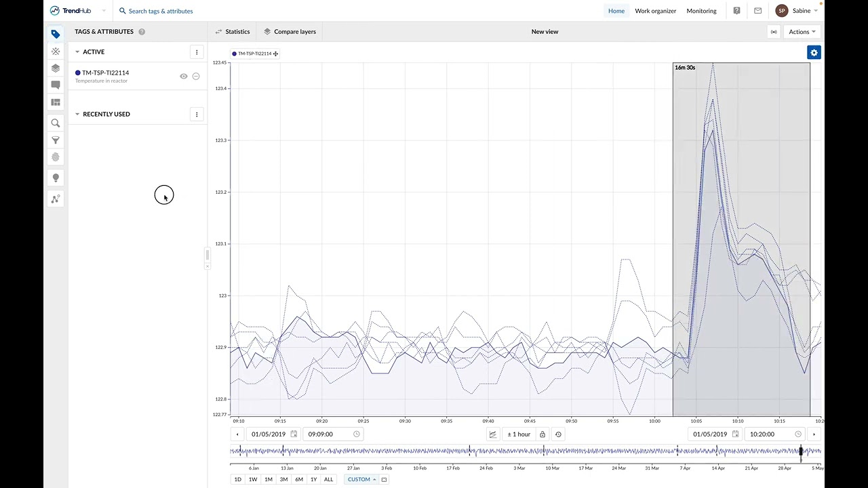868x488 pixels.
Task: Step the time window forward
Action: [x=814, y=434]
